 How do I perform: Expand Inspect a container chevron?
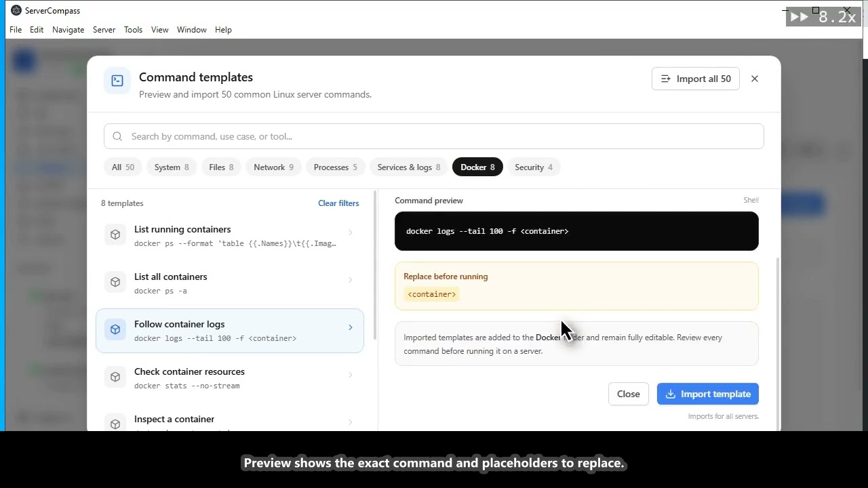coord(351,422)
